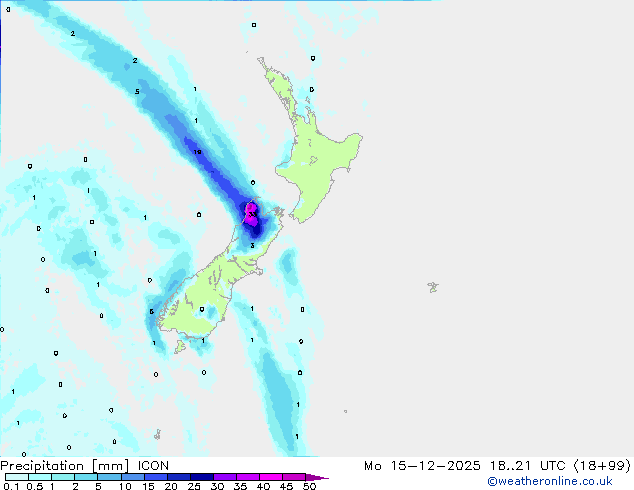Click the North Island landmass
This screenshot has height=490, width=634.
(319, 162)
